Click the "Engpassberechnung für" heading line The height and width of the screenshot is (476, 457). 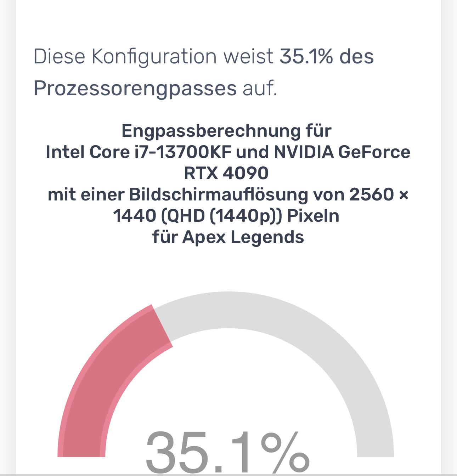pyautogui.click(x=226, y=131)
